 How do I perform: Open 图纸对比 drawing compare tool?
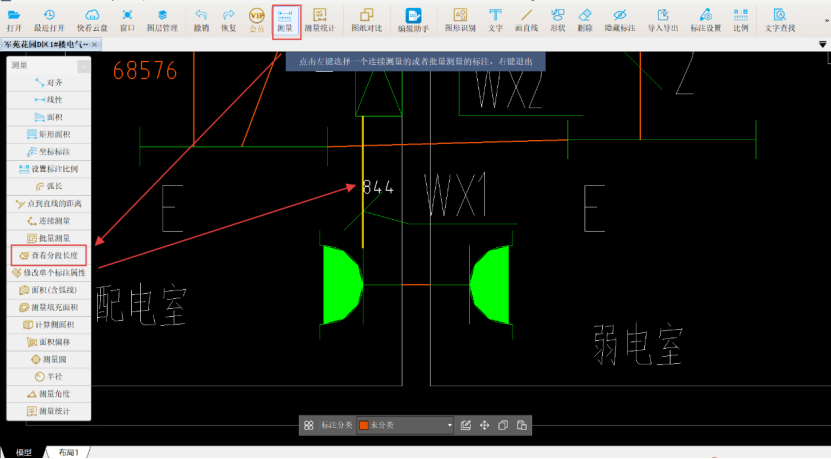367,19
